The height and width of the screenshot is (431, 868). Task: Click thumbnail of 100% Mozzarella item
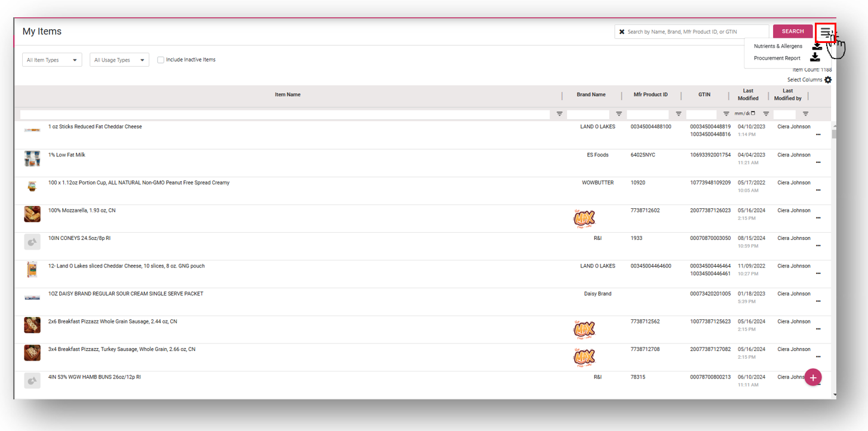(x=32, y=214)
